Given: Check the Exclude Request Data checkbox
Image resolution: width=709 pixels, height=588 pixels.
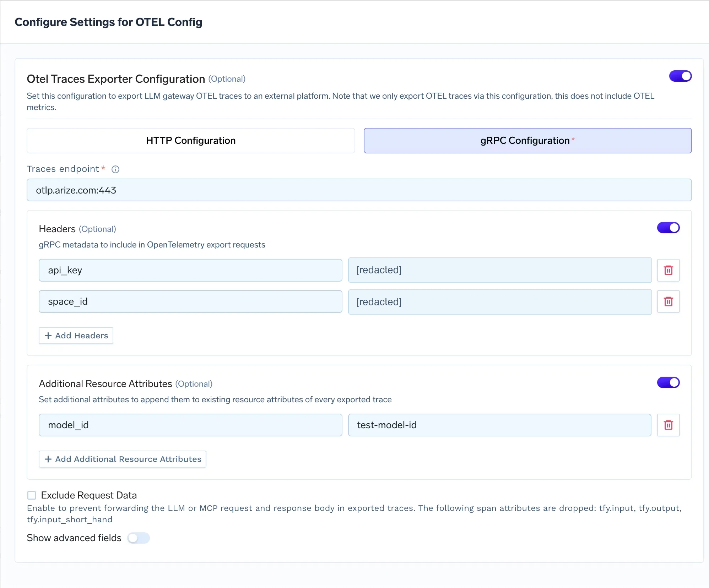Looking at the screenshot, I should [32, 495].
